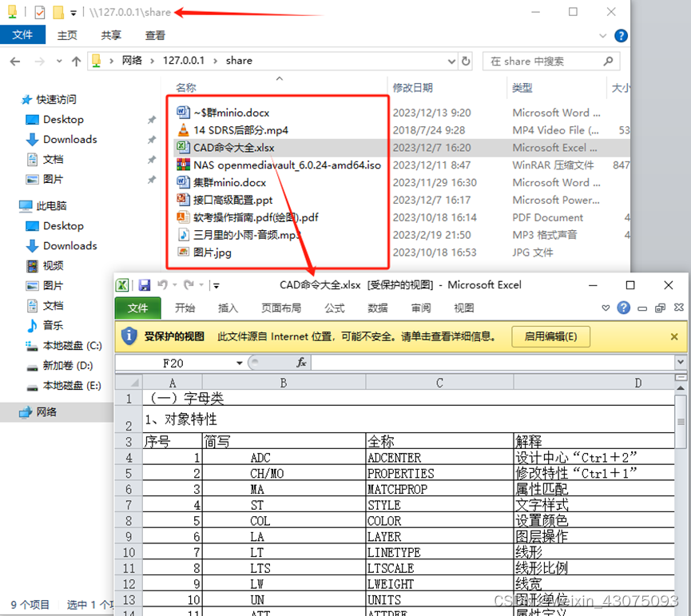The height and width of the screenshot is (616, 691).
Task: Click row 8 header in Excel
Action: [x=129, y=521]
